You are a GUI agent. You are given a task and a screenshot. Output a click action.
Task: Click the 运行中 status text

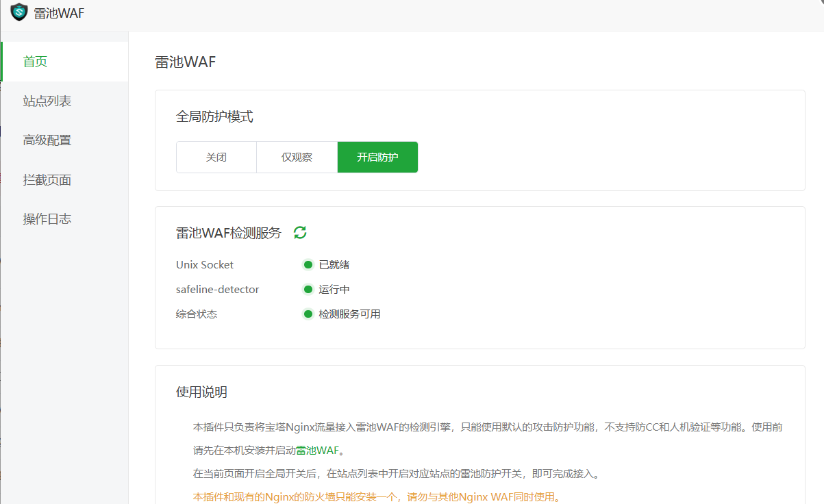pyautogui.click(x=334, y=290)
